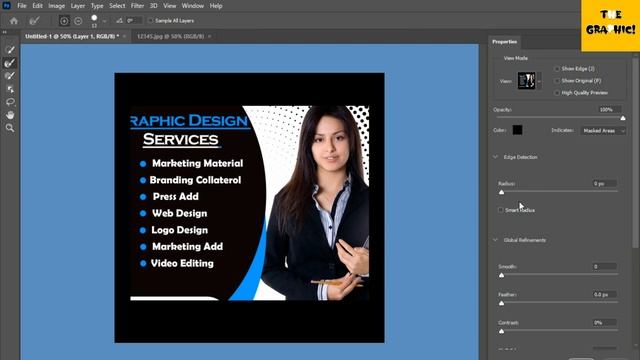The height and width of the screenshot is (360, 640).
Task: Click the Properties panel vertical scrollbar
Action: [635, 152]
